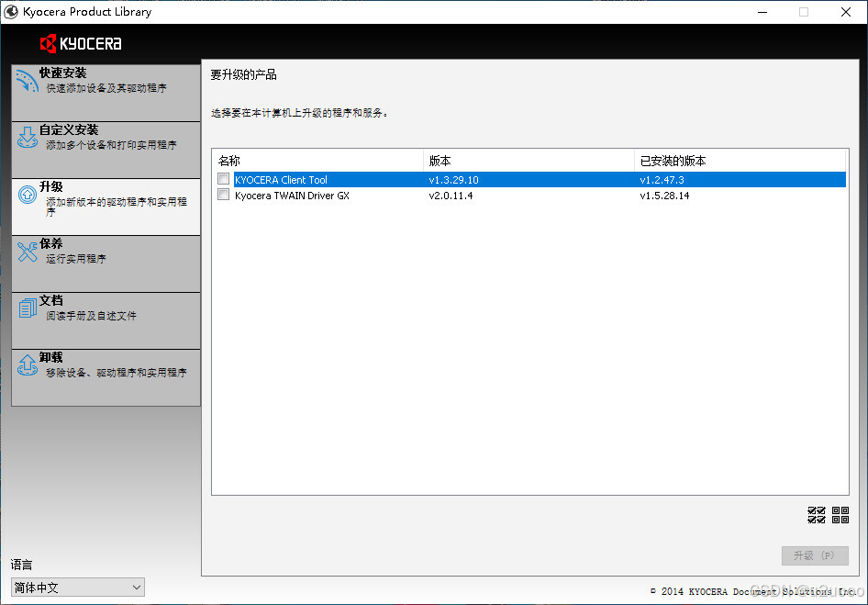Click the Uninstall (卸载) icon
Image resolution: width=868 pixels, height=605 pixels.
point(28,365)
